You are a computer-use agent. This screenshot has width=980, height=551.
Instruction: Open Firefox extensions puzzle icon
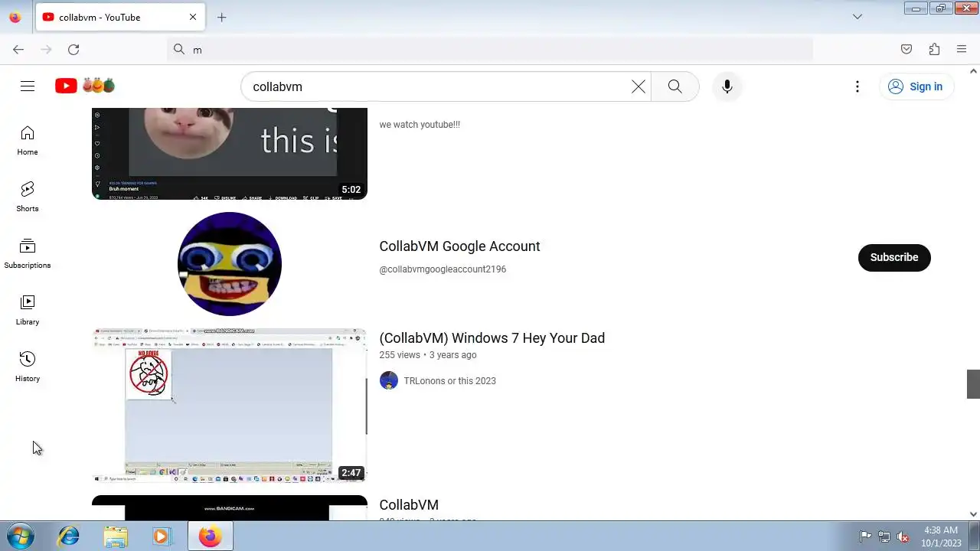[934, 49]
